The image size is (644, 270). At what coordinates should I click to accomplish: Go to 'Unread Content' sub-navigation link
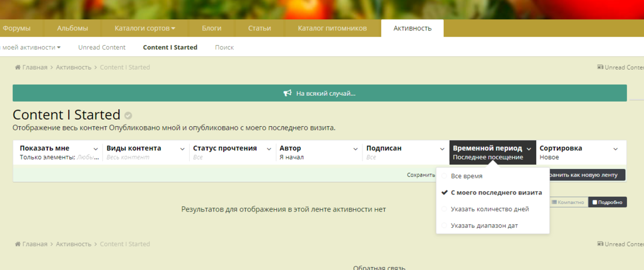102,47
